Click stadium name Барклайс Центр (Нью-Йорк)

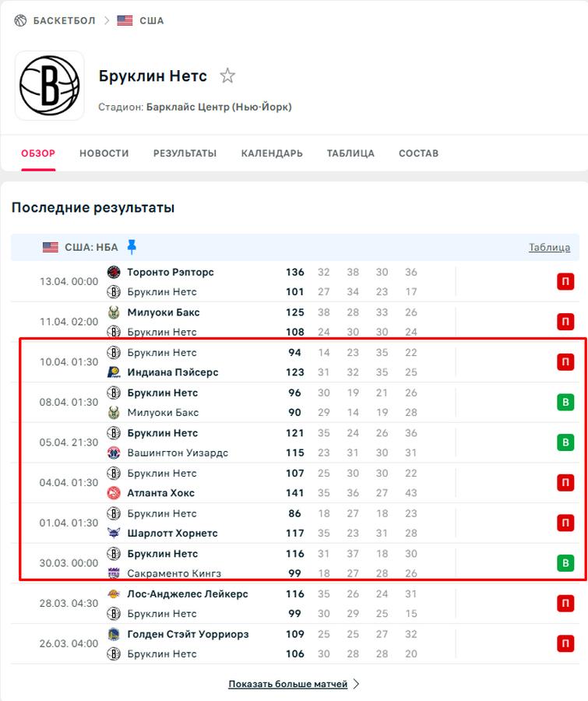[219, 107]
